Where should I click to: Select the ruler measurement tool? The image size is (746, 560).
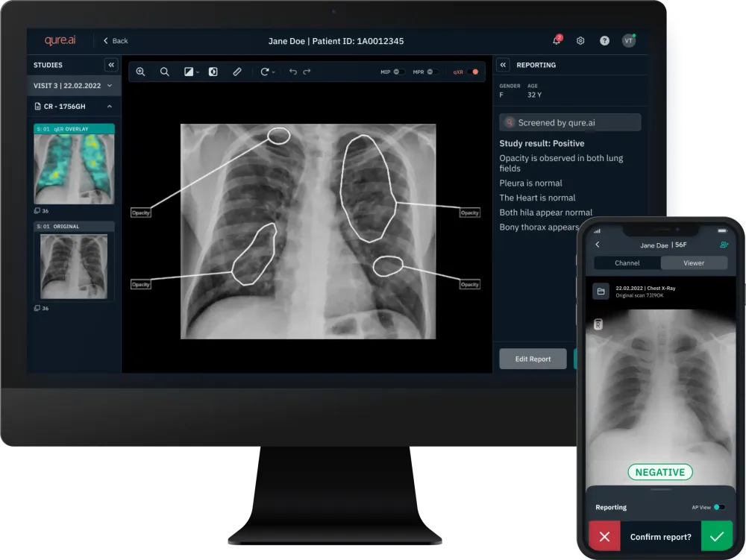pyautogui.click(x=237, y=72)
